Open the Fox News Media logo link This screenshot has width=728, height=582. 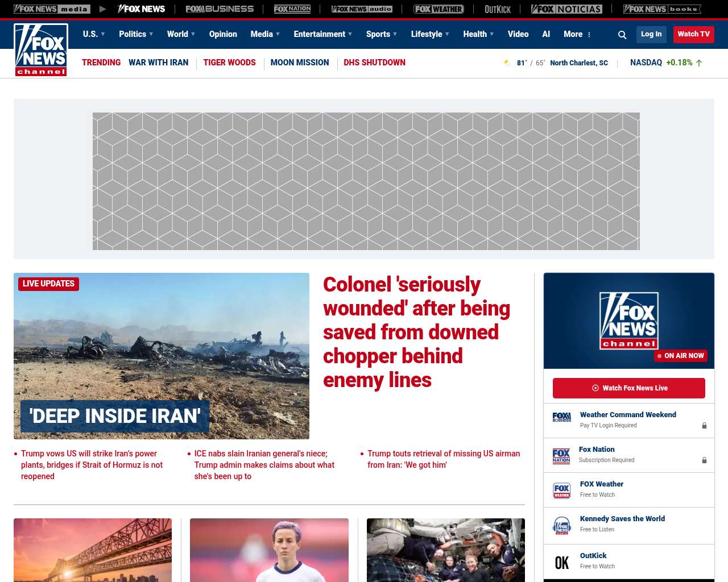[52, 9]
